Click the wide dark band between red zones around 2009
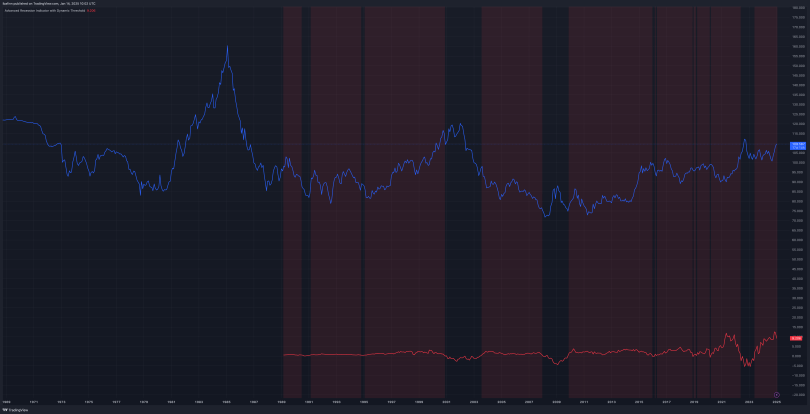Image resolution: width=810 pixels, height=414 pixels. click(x=555, y=200)
